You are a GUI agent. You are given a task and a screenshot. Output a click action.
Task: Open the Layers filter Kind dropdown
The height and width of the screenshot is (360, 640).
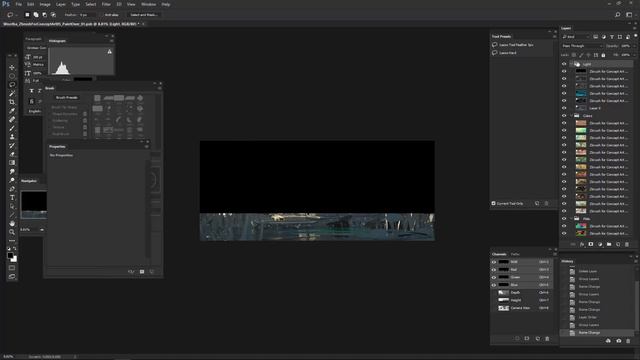pos(576,37)
